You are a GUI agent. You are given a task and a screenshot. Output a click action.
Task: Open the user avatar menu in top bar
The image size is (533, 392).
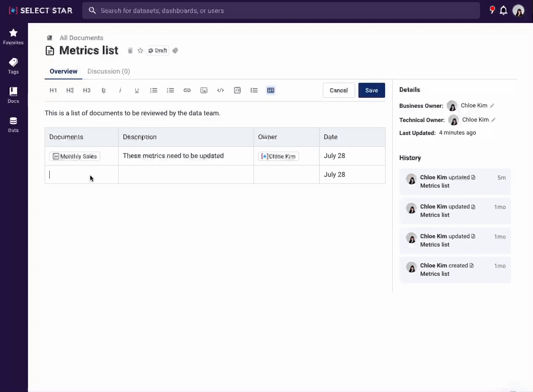pyautogui.click(x=518, y=10)
